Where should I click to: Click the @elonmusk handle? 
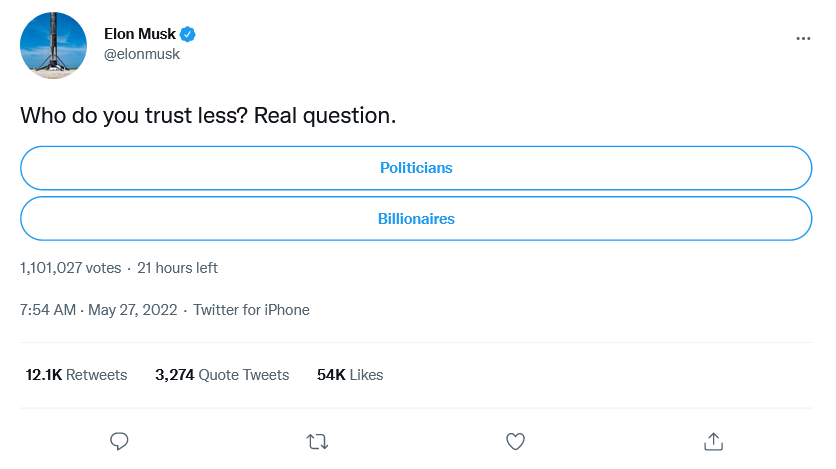[142, 55]
